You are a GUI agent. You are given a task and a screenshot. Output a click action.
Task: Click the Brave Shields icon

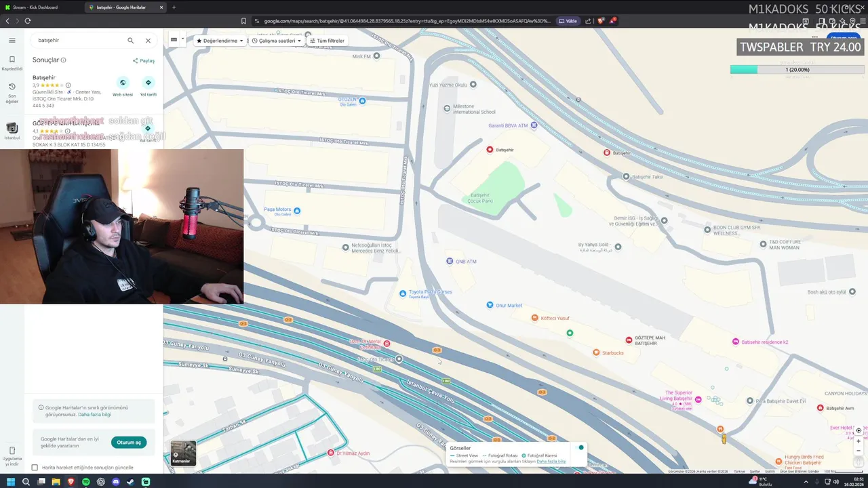(600, 21)
